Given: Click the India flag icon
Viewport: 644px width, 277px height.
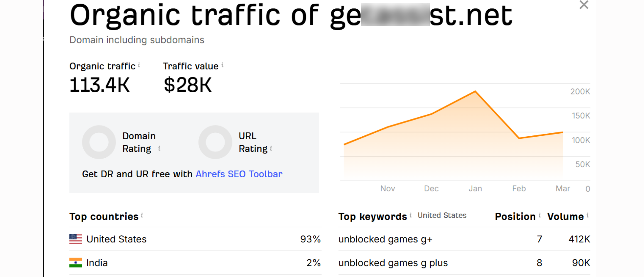Looking at the screenshot, I should (x=76, y=263).
